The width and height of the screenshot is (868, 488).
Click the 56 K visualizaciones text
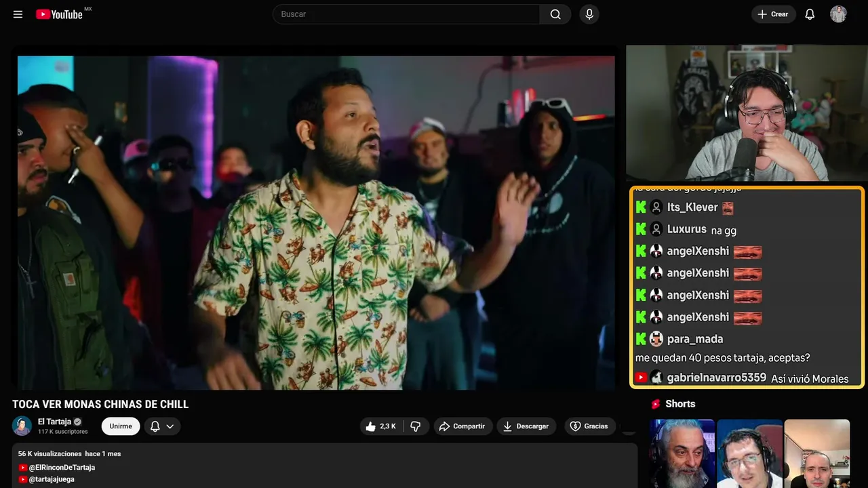point(50,453)
